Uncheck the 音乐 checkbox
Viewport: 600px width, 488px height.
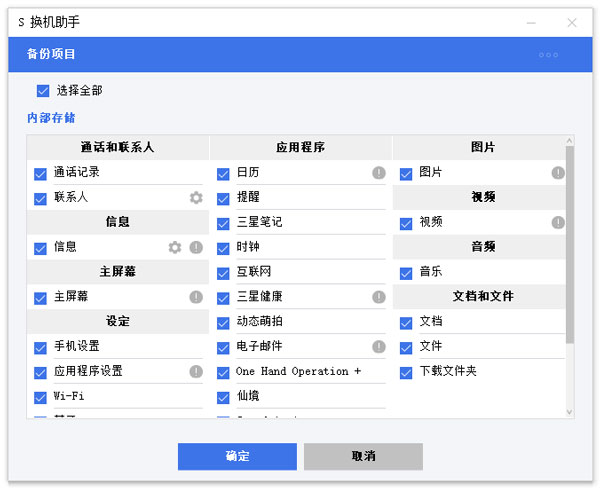(406, 273)
